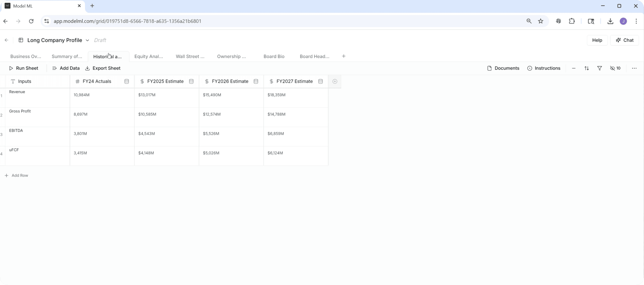Click the database icon on FY24 Actuals column
The width and height of the screenshot is (644, 285).
coord(127,81)
